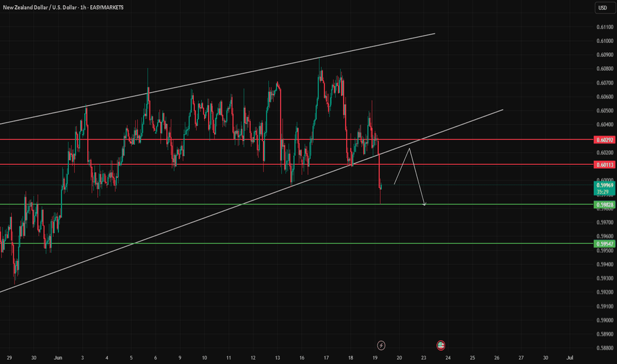The width and height of the screenshot is (617, 364).
Task: Select the lower white channel trendline
Action: [x=252, y=201]
